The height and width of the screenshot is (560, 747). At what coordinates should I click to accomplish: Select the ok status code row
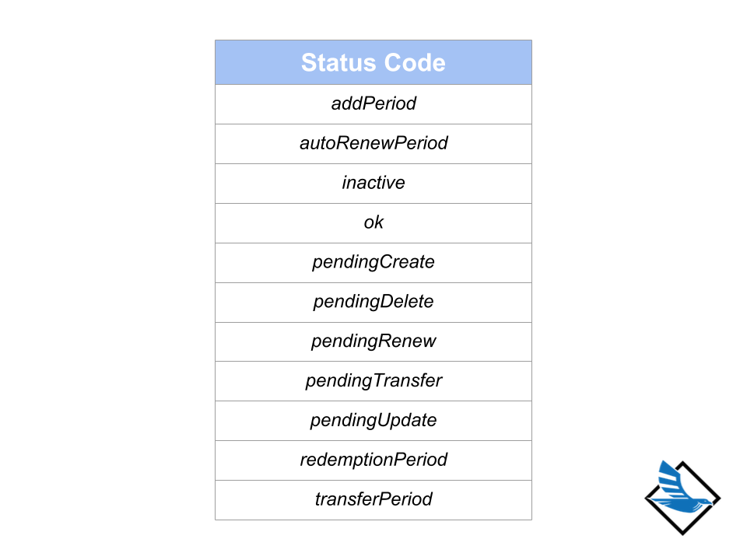click(373, 222)
